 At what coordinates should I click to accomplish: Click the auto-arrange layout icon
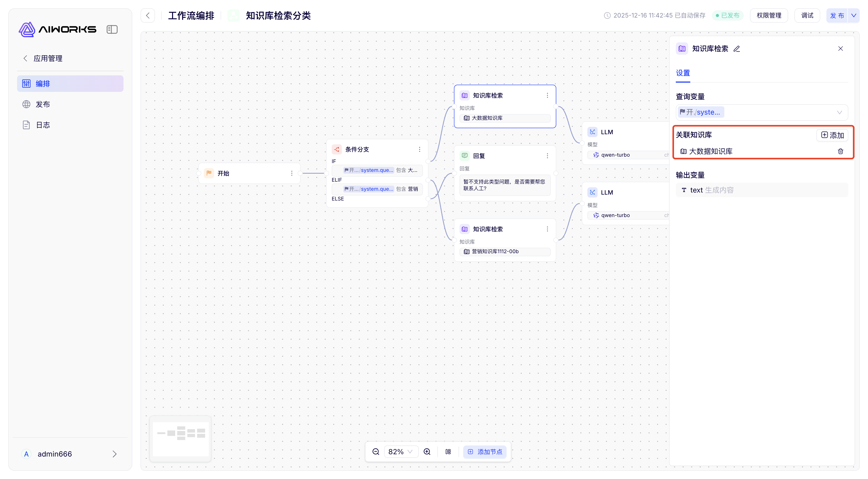click(x=448, y=452)
